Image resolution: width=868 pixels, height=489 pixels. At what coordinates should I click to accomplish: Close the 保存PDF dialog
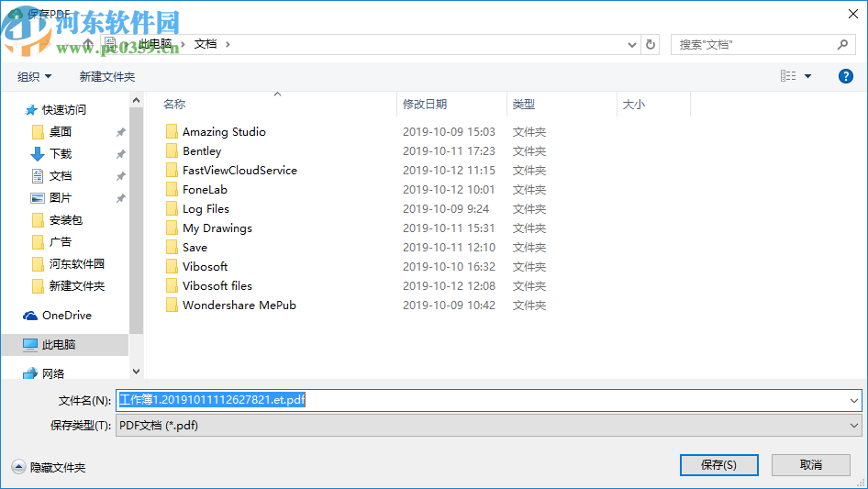click(853, 14)
